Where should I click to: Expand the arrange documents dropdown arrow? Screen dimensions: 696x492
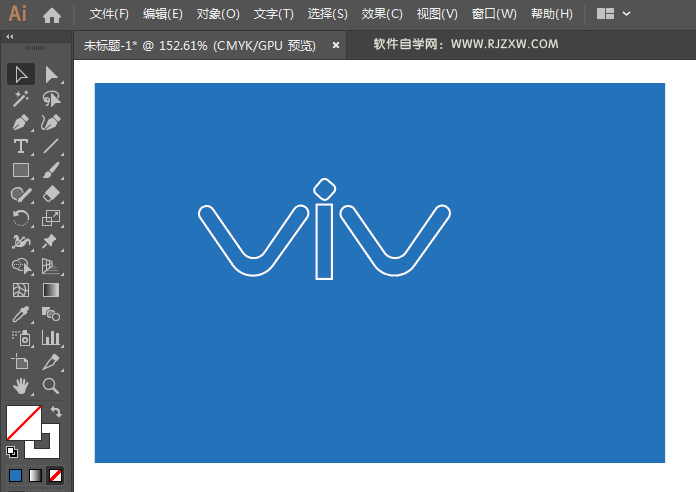click(626, 14)
